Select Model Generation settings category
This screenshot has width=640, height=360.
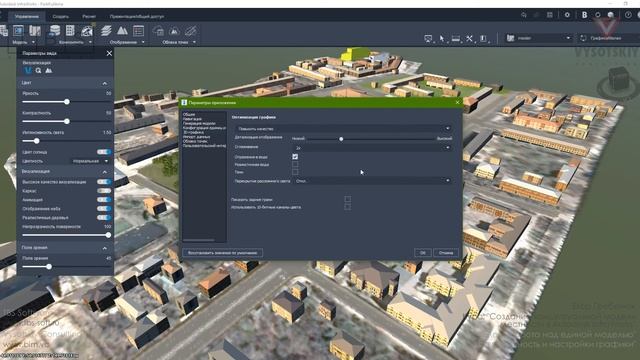(199, 123)
